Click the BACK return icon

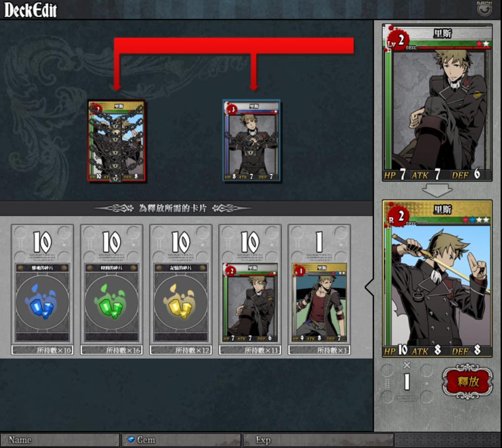click(484, 8)
